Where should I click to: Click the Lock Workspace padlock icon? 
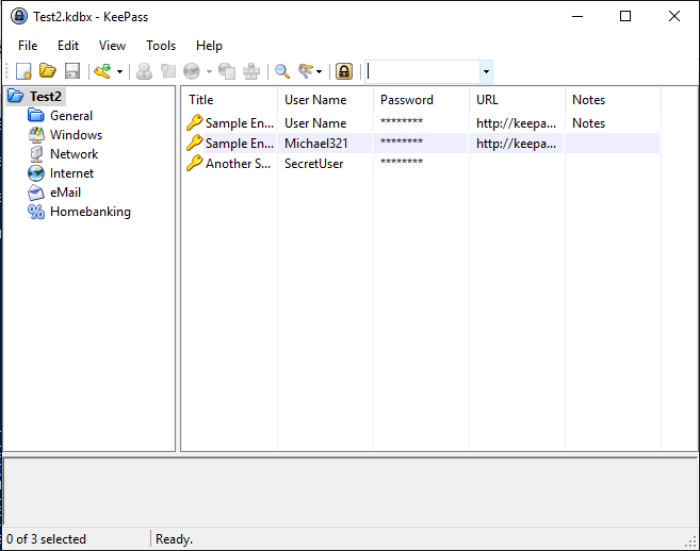tap(344, 71)
